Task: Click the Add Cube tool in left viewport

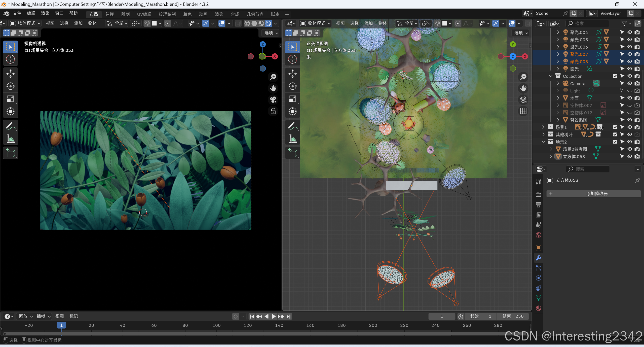Action: coord(10,153)
